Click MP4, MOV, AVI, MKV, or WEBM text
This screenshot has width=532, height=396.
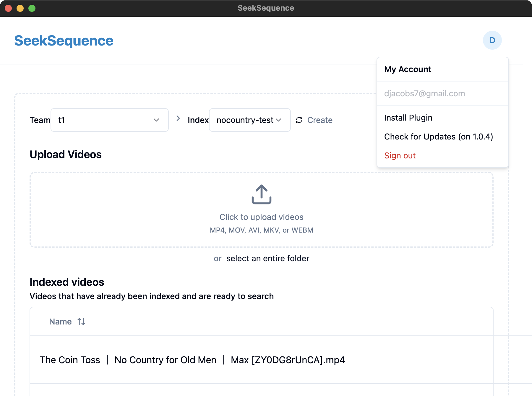(x=261, y=230)
